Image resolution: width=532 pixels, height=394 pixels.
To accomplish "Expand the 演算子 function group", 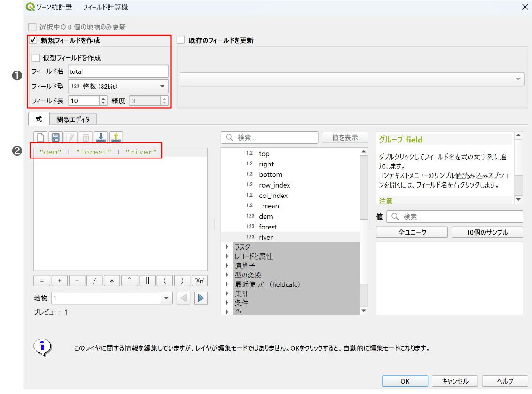I will [227, 265].
